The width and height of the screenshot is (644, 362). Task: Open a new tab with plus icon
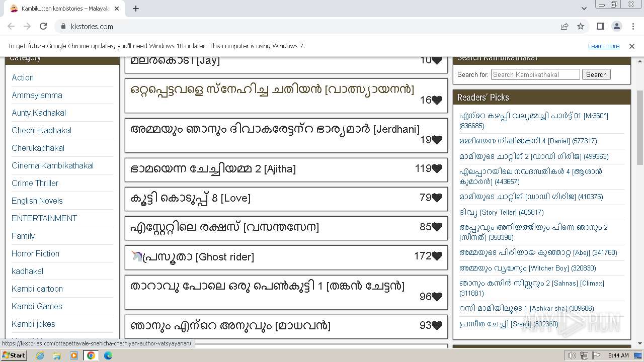click(x=136, y=9)
